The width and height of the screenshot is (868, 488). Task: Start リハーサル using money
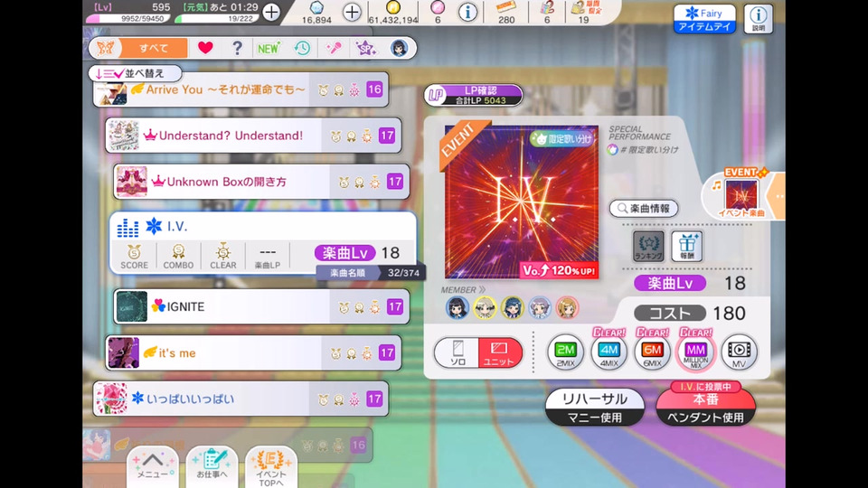pyautogui.click(x=595, y=408)
